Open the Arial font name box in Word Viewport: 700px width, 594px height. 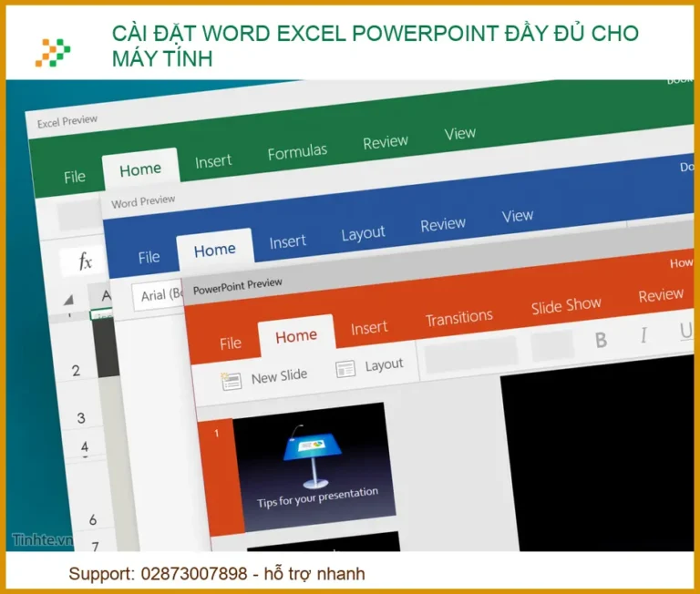[x=159, y=295]
